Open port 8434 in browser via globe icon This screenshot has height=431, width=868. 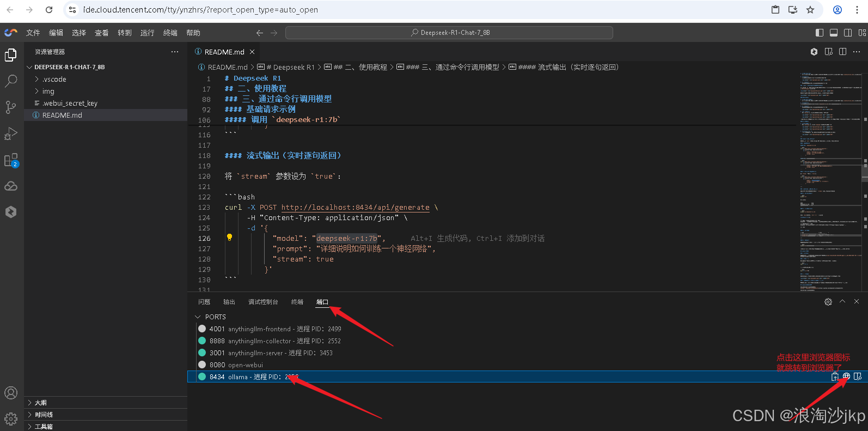click(846, 377)
